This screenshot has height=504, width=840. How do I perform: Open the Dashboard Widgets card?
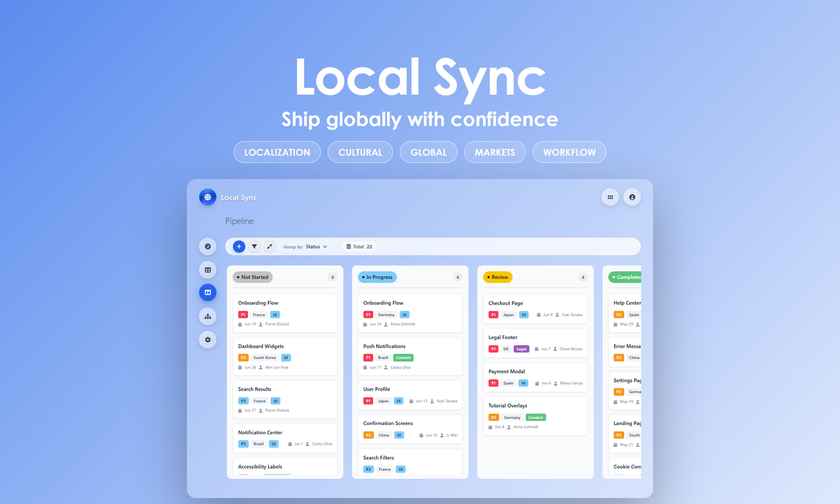click(285, 356)
